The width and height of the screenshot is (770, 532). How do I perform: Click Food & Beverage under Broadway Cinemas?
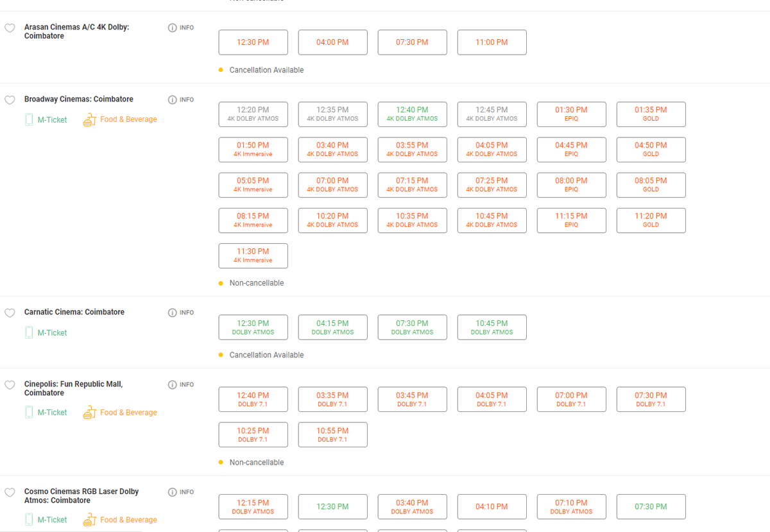point(120,119)
